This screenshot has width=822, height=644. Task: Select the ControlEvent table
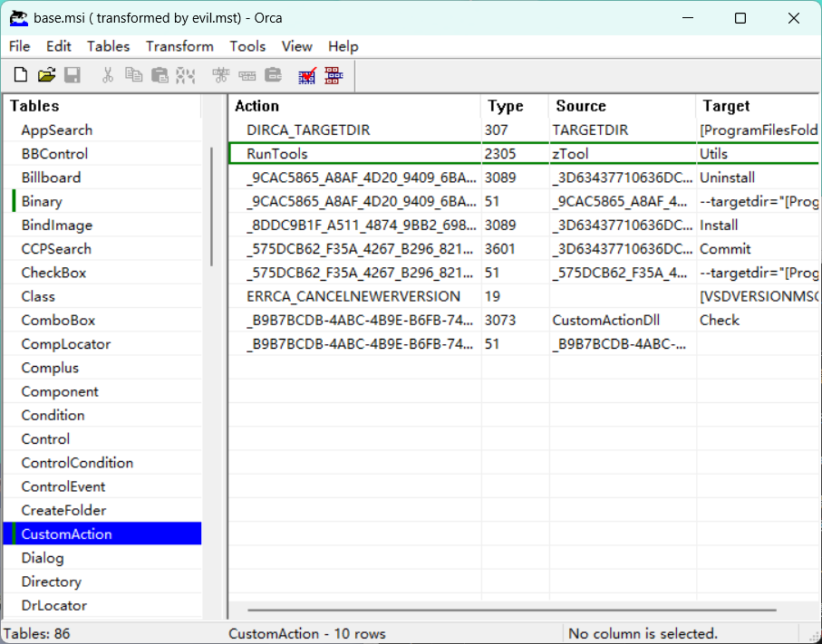(x=63, y=486)
